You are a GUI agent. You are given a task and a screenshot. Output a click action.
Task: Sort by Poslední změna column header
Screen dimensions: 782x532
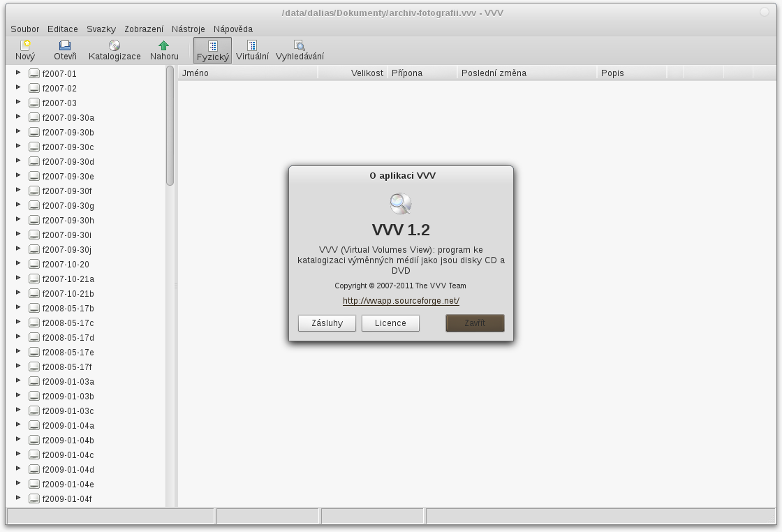[x=527, y=73]
